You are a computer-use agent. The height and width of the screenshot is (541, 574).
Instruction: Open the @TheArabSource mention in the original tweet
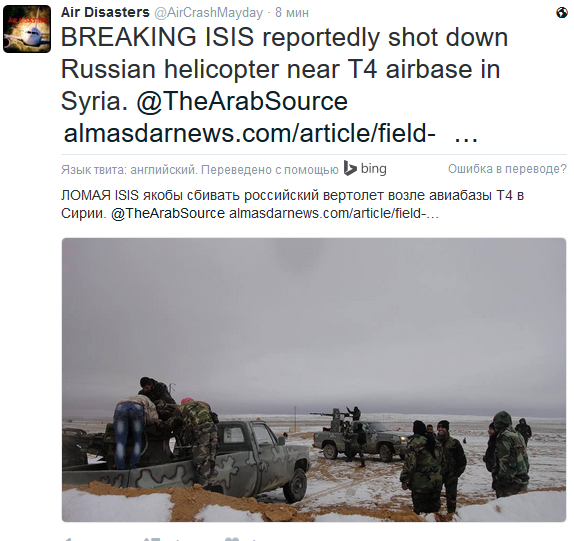pyautogui.click(x=242, y=101)
